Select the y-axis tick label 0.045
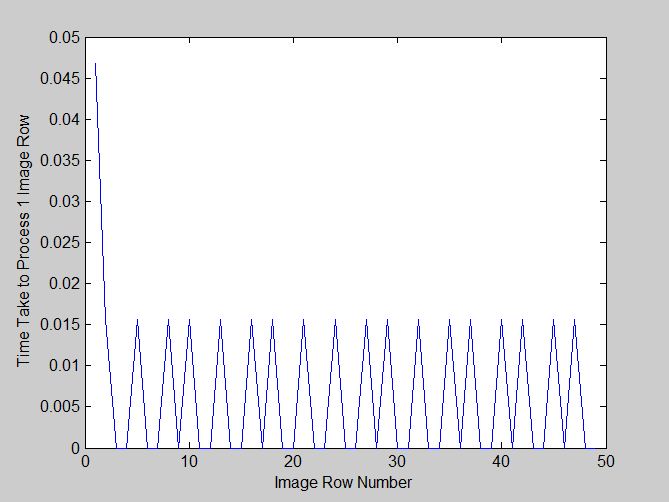Viewport: 669px width, 502px height. [58, 79]
